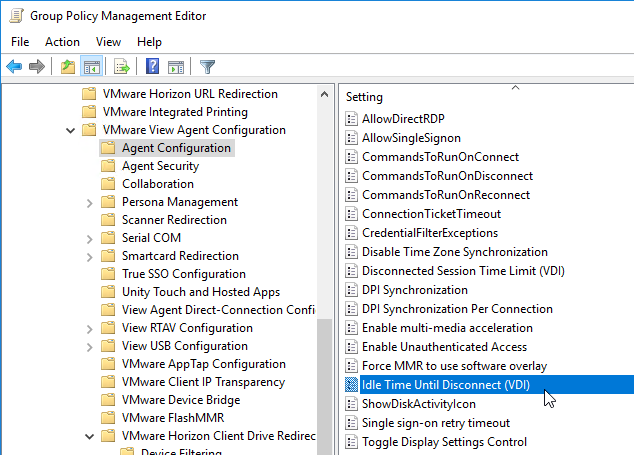
Task: Click the DPI Synchronization setting icon
Action: tap(351, 290)
